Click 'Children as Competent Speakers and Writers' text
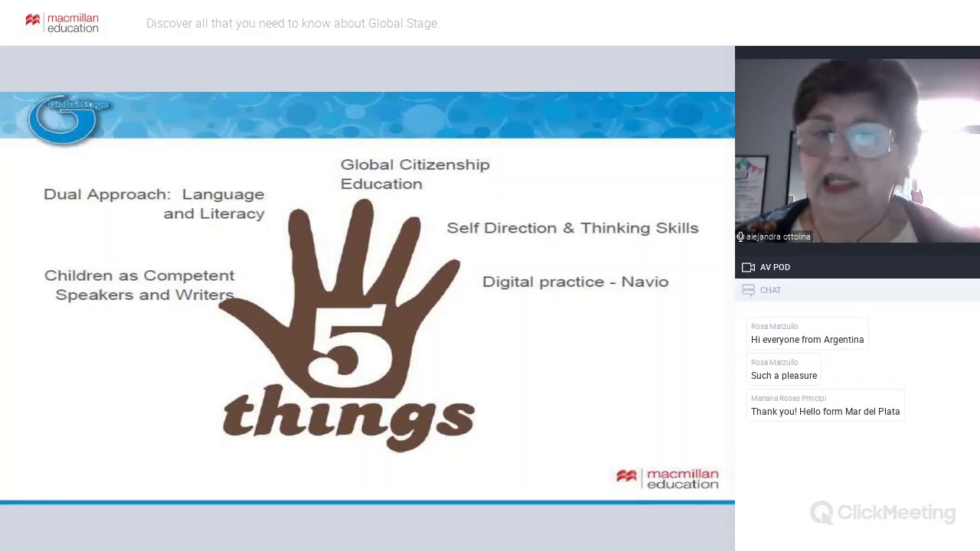The image size is (980, 551). [x=139, y=285]
